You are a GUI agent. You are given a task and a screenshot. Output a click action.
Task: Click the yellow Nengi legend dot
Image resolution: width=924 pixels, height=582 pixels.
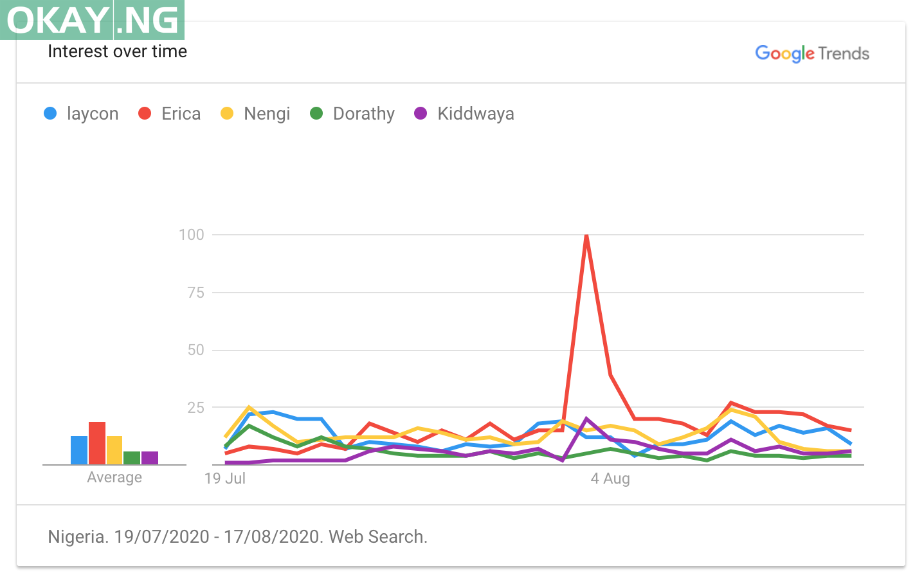[227, 114]
